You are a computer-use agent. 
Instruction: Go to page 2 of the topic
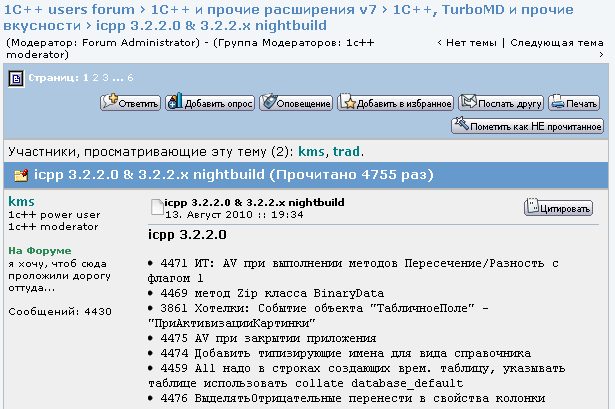(94, 77)
